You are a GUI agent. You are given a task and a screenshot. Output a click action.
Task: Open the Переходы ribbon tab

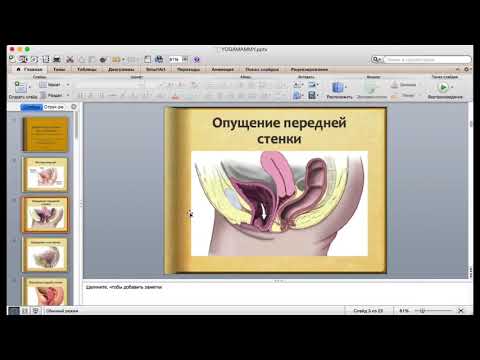188,69
